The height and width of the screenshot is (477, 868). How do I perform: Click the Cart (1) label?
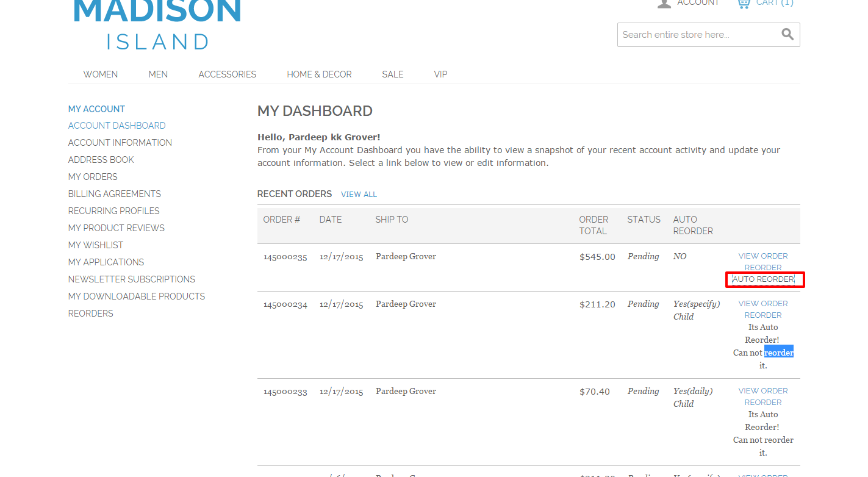(775, 3)
